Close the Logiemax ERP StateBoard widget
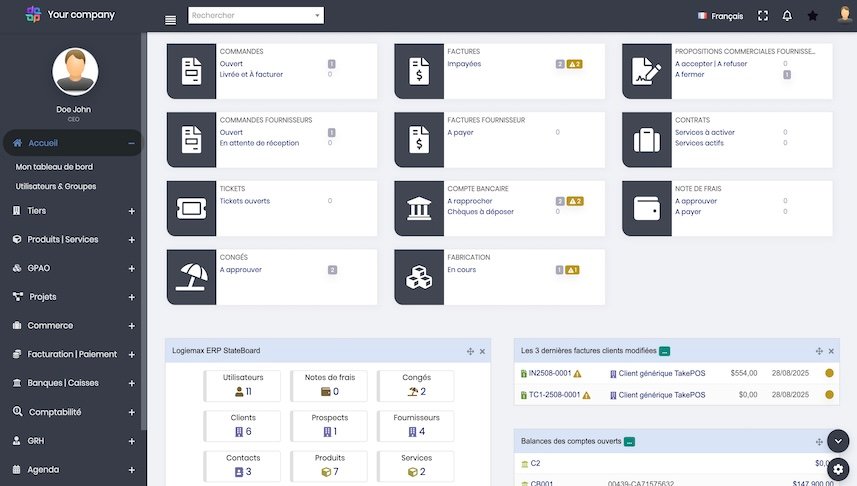This screenshot has height=486, width=857. pyautogui.click(x=482, y=351)
